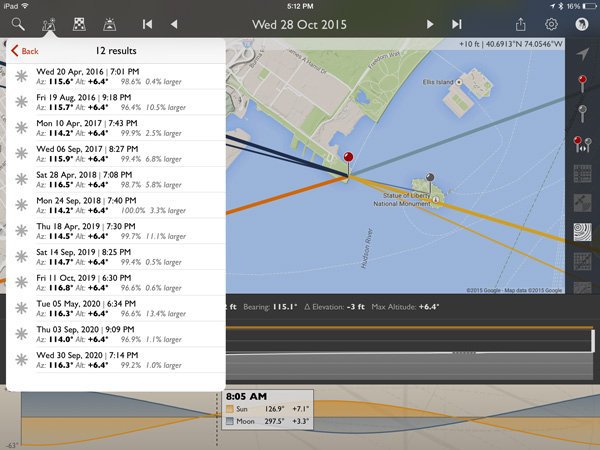The image size is (600, 450).
Task: Step to the previous day
Action: coord(174,23)
